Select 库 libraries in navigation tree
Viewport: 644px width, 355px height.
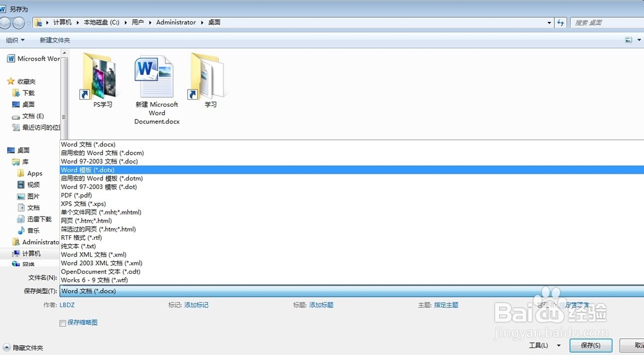pos(20,162)
